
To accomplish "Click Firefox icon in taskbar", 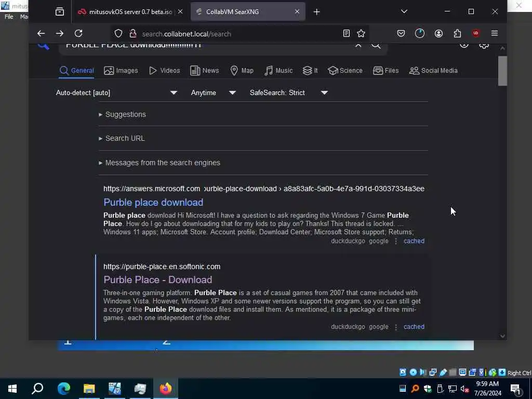I will 166,389.
